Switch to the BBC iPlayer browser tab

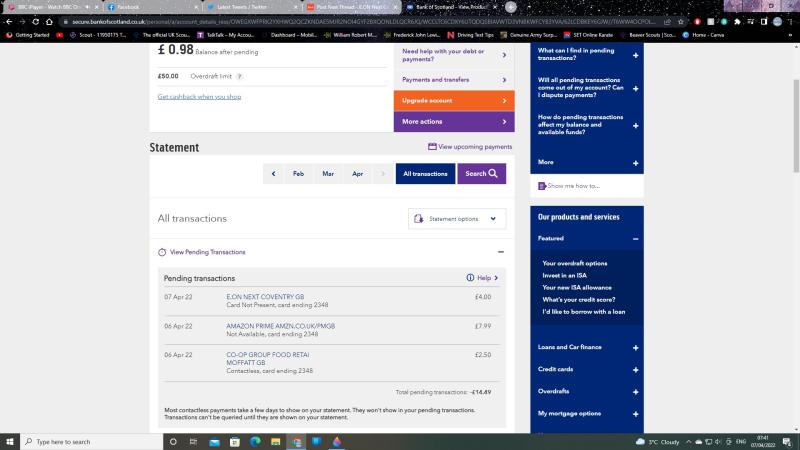coord(51,7)
